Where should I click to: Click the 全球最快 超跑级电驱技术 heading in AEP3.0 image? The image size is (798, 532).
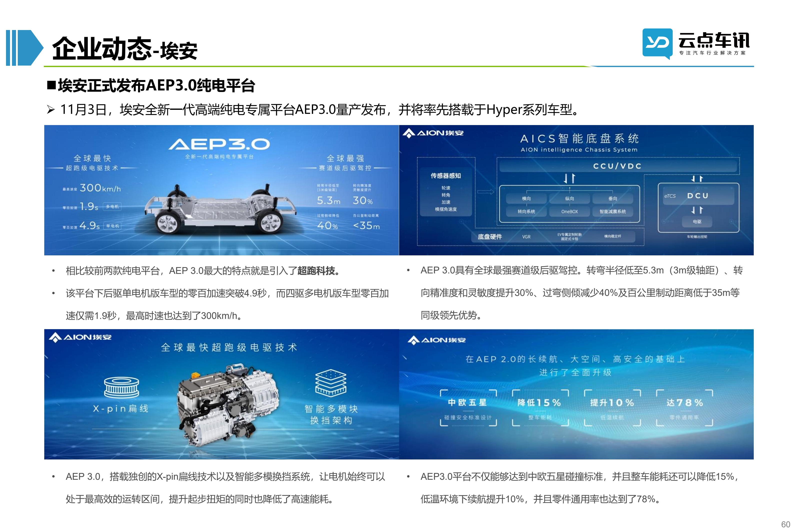tap(92, 163)
